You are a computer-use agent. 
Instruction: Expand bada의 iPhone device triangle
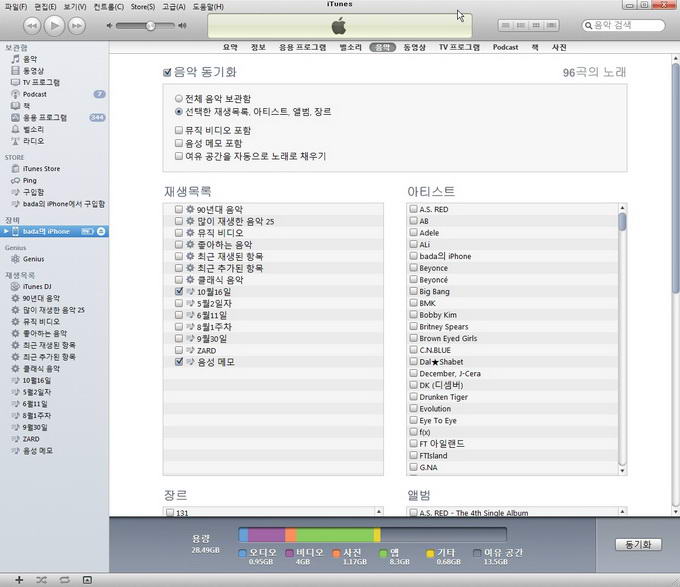click(x=6, y=232)
